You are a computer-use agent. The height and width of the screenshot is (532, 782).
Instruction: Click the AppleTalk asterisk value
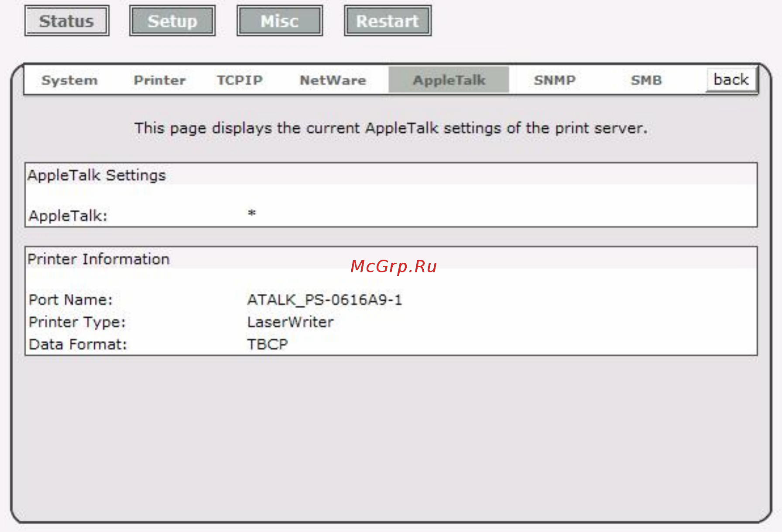pos(252,213)
